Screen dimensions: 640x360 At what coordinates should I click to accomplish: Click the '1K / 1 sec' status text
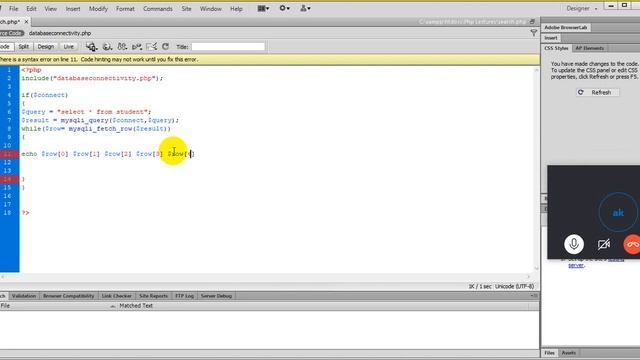(480, 287)
